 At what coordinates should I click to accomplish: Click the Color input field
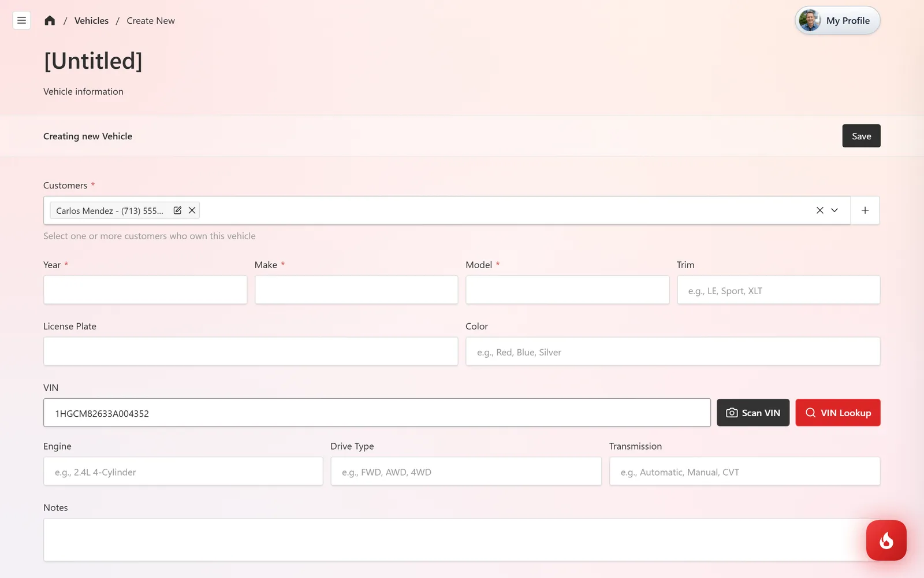point(673,351)
